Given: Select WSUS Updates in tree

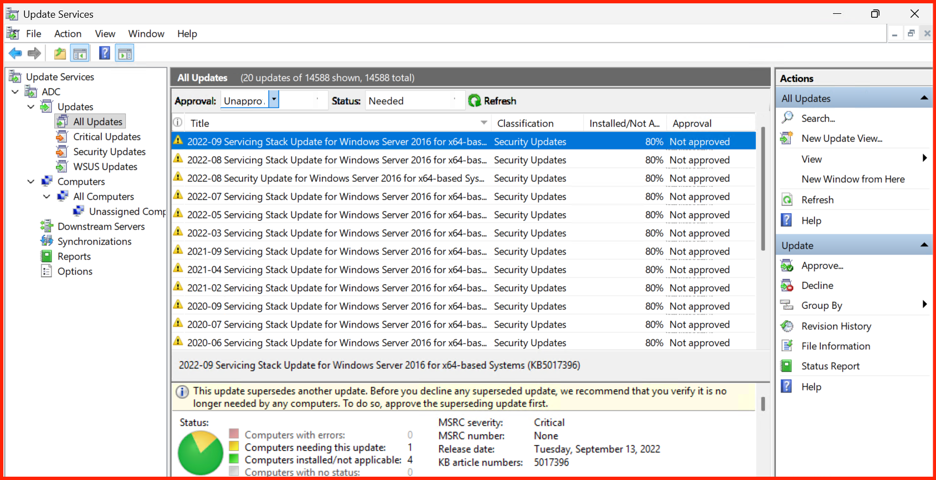Looking at the screenshot, I should point(105,167).
